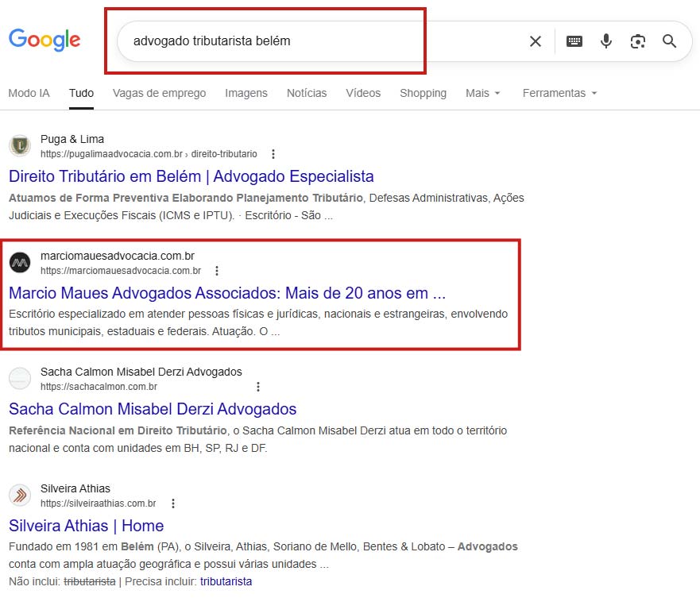Screen dimensions: 700x598
Task: Click the 'tributarista' must-include link
Action: (x=226, y=581)
